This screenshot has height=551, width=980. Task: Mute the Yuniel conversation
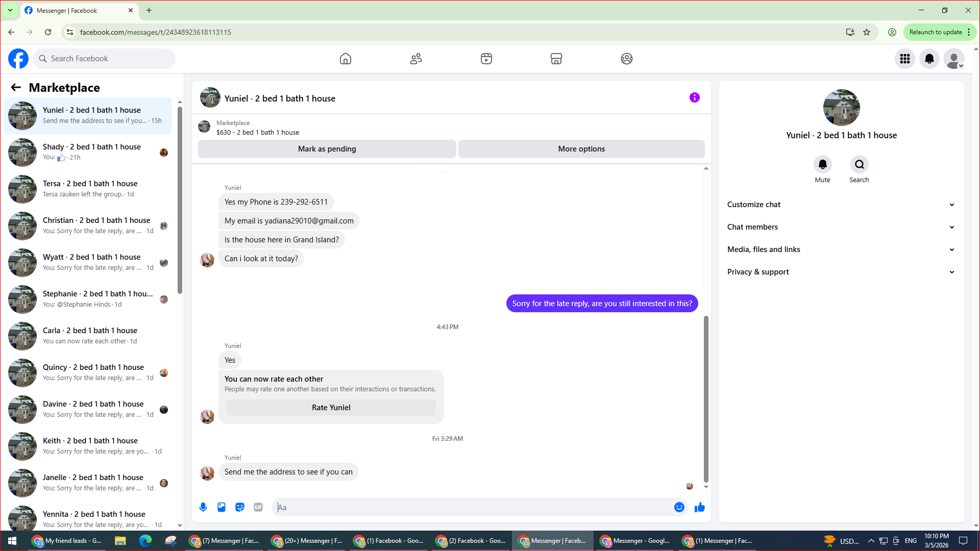822,165
